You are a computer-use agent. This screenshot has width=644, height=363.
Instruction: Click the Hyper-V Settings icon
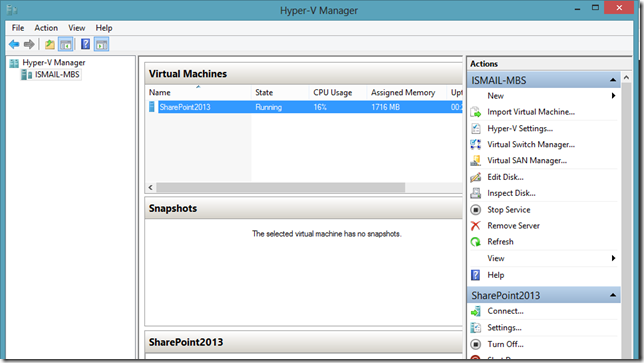[x=476, y=128]
